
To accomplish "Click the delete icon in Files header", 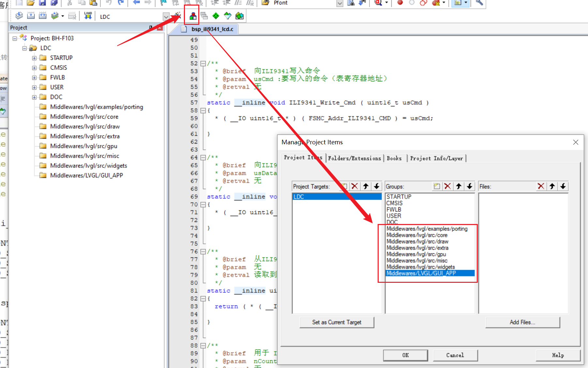I will [x=541, y=186].
